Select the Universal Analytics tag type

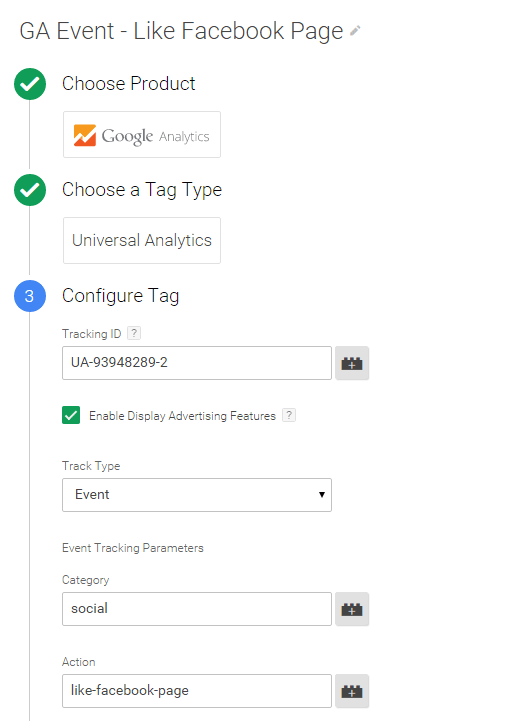[142, 240]
